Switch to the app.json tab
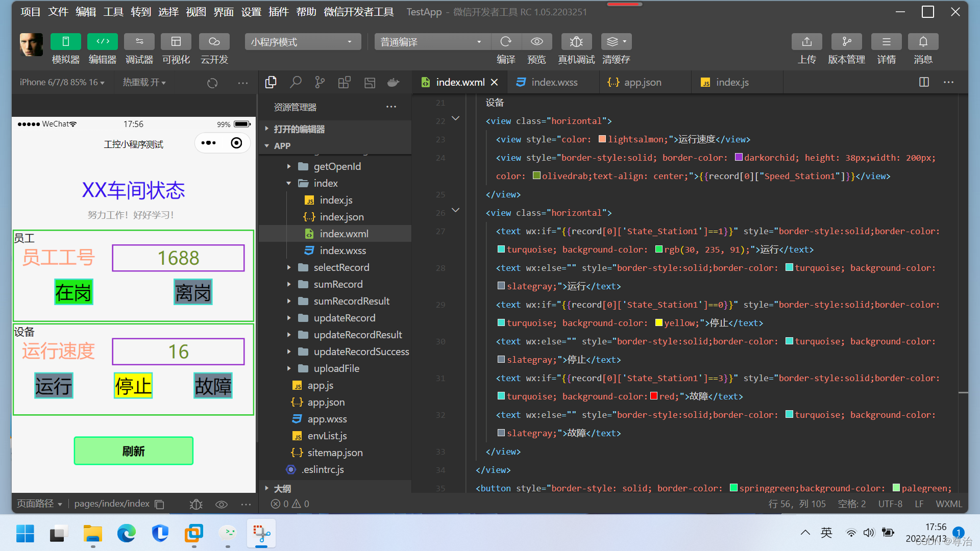The image size is (980, 551). point(642,82)
